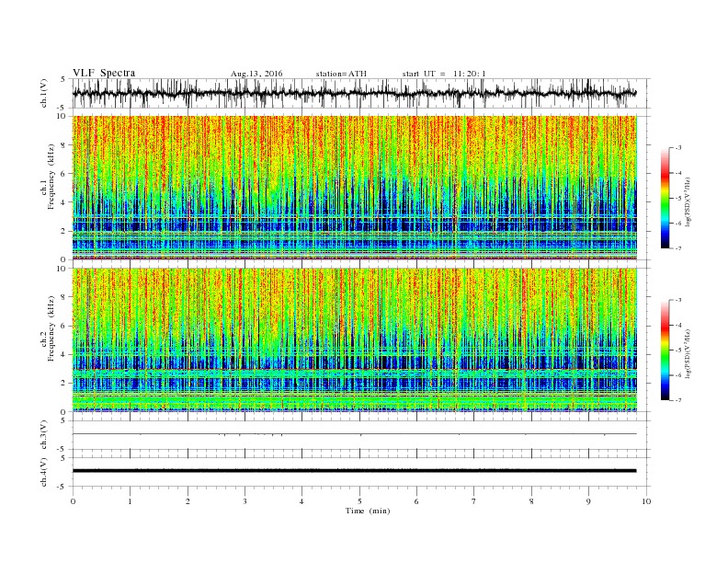The height and width of the screenshot is (563, 728).
Task: Select the date text "Aug.13, 2016"
Action: 256,74
